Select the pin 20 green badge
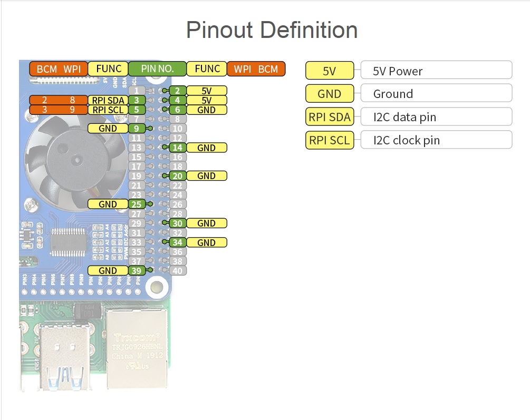Image resolution: width=530 pixels, height=420 pixels. pos(178,176)
